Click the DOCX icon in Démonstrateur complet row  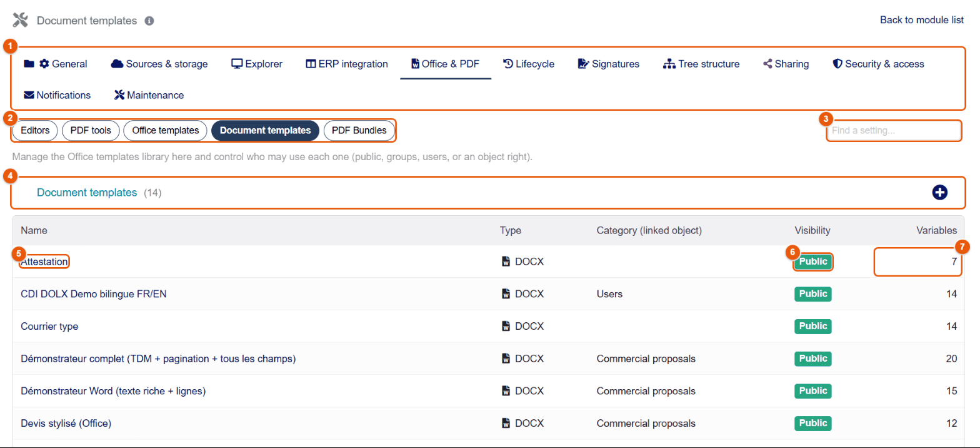[x=506, y=359]
